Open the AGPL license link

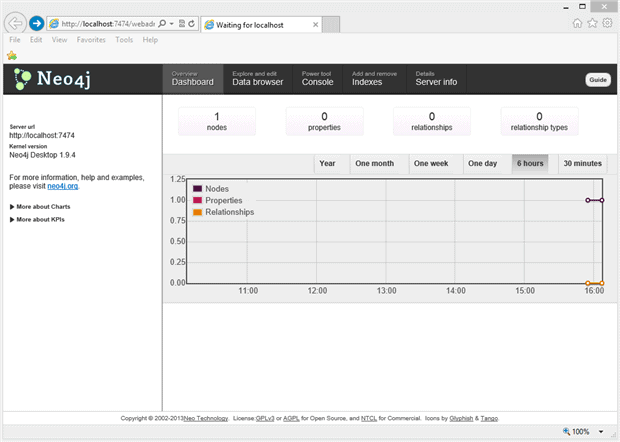(291, 418)
